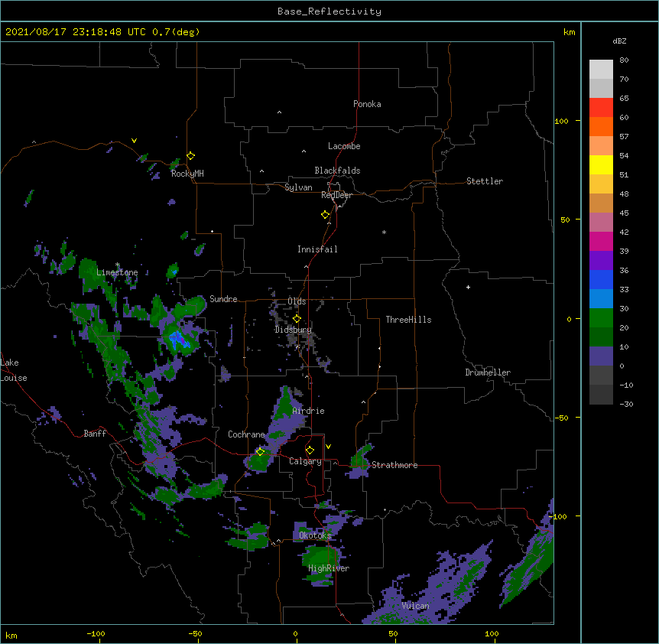Click the white plus marker north of Drumheller

click(x=468, y=287)
